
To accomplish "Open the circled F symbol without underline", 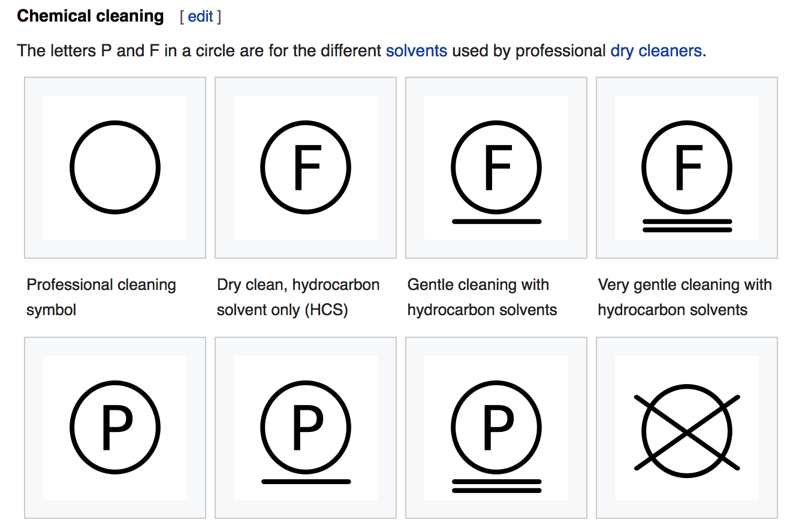I will tap(306, 167).
